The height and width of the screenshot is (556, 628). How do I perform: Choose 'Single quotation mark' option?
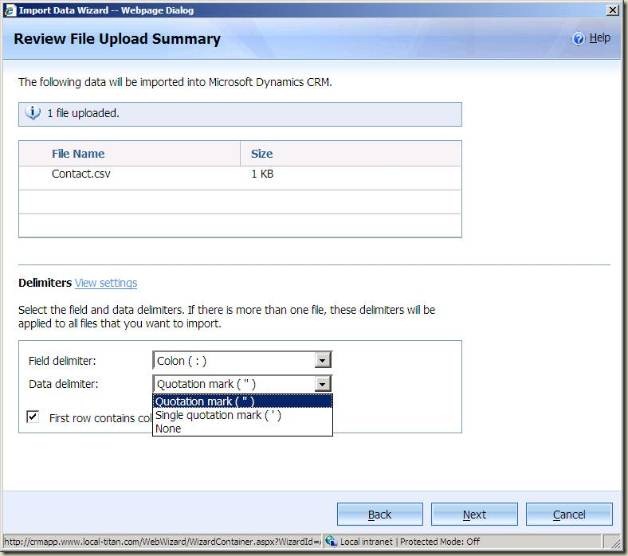pos(218,415)
